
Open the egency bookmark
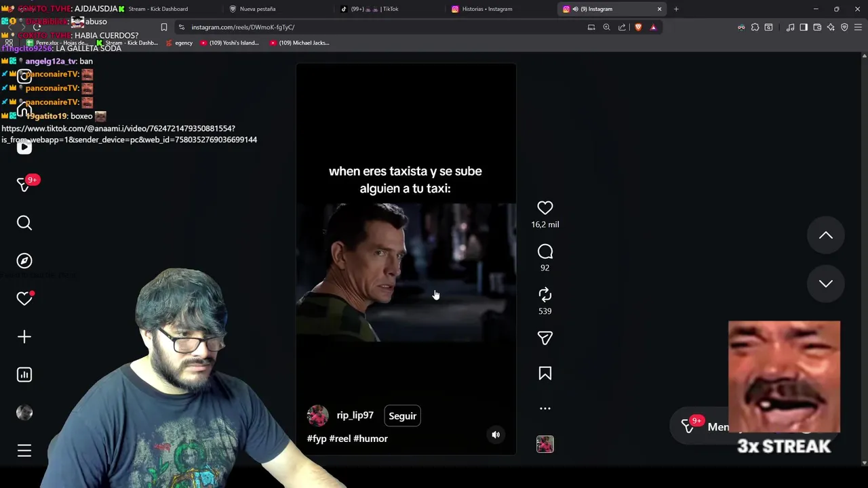point(179,43)
